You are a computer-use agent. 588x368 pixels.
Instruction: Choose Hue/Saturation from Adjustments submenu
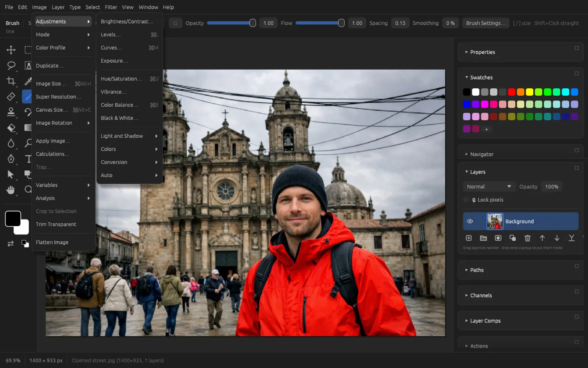pyautogui.click(x=129, y=79)
